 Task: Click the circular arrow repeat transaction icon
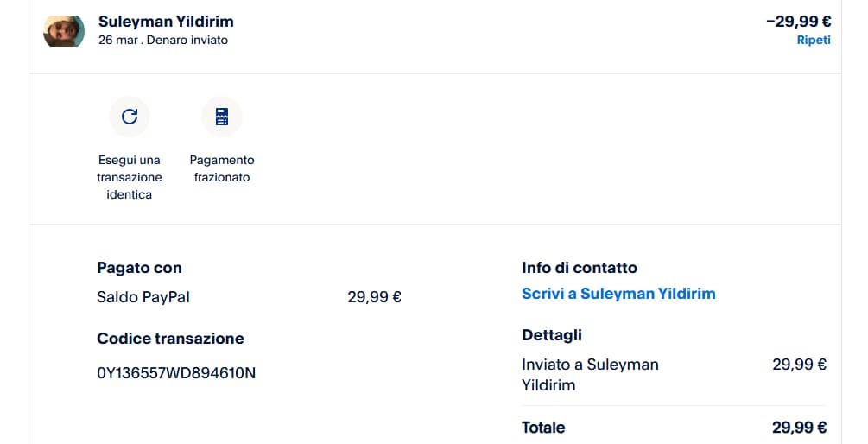point(130,116)
